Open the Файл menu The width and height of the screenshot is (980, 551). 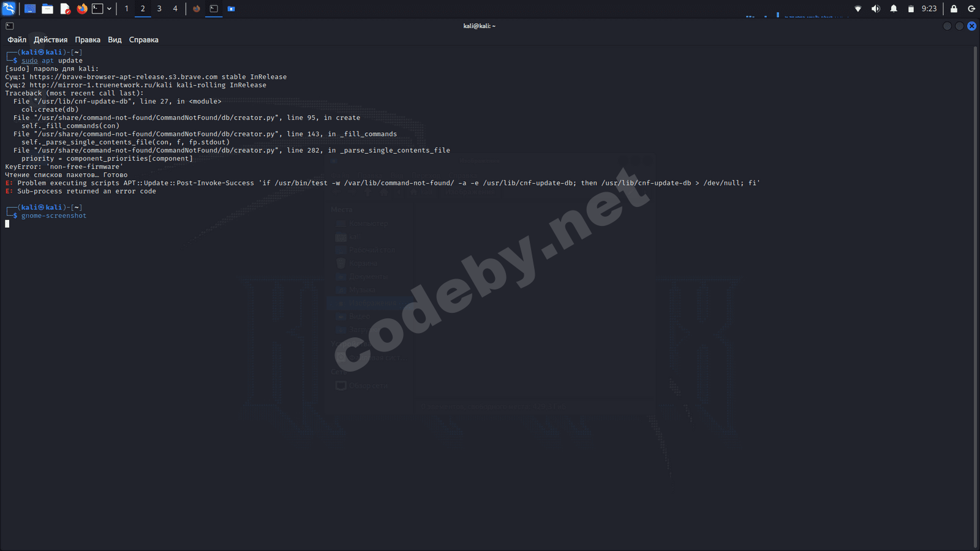17,40
